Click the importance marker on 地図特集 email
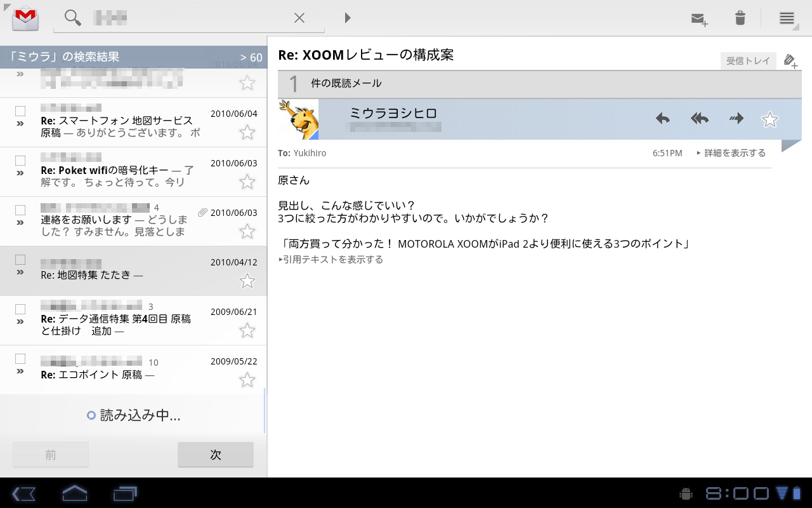This screenshot has height=508, width=812. tap(20, 272)
